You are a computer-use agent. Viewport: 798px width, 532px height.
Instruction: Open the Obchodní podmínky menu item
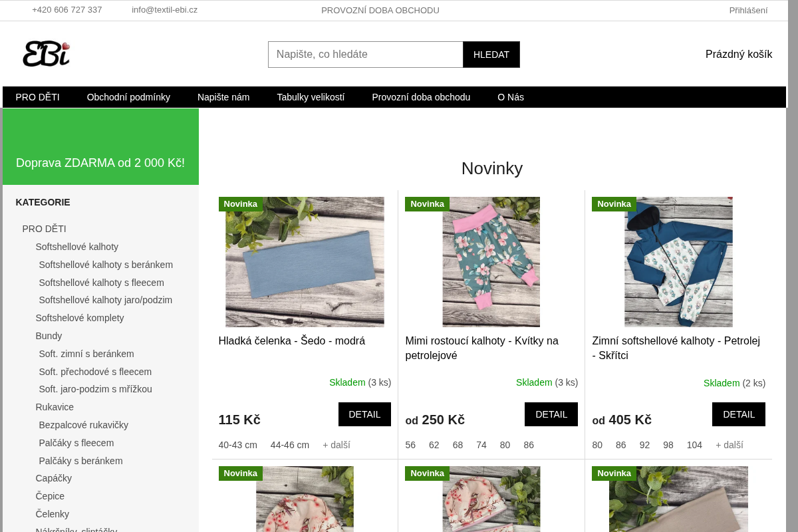click(x=128, y=97)
